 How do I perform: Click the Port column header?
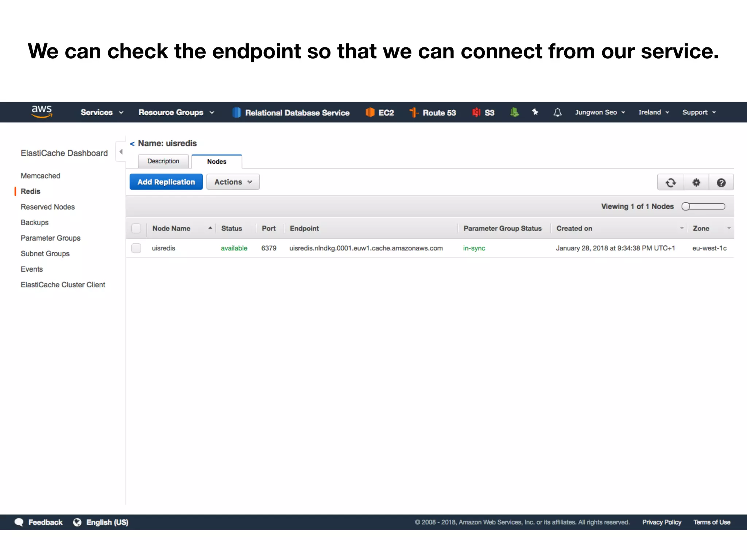pyautogui.click(x=269, y=228)
